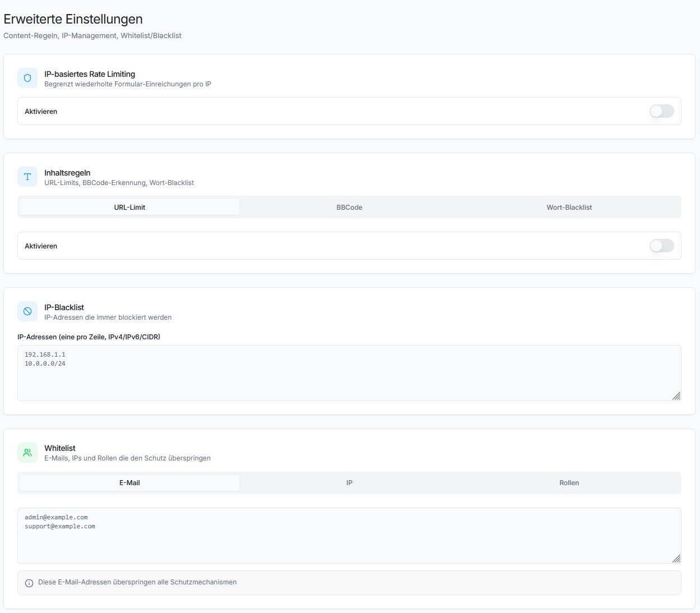Click into the IP-Blacklist address textarea
This screenshot has height=613, width=700.
(x=348, y=373)
